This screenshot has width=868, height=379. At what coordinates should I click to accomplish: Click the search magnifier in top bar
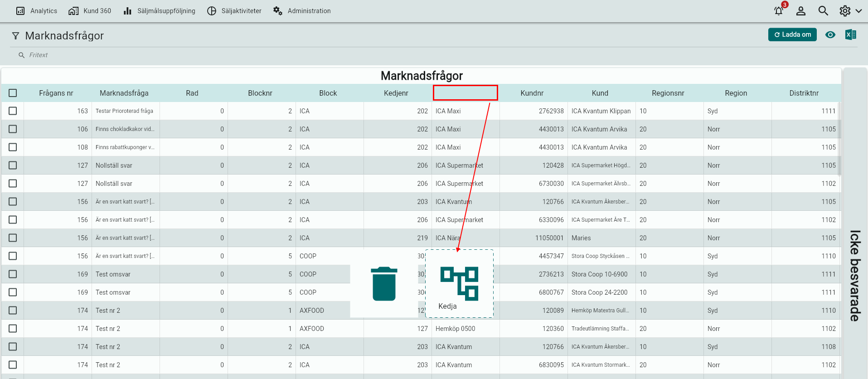[x=823, y=11]
